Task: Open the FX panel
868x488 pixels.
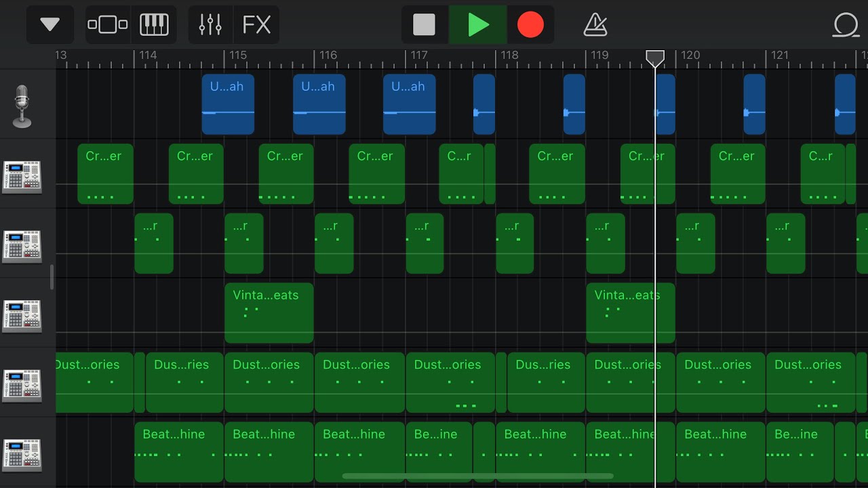Action: tap(256, 25)
